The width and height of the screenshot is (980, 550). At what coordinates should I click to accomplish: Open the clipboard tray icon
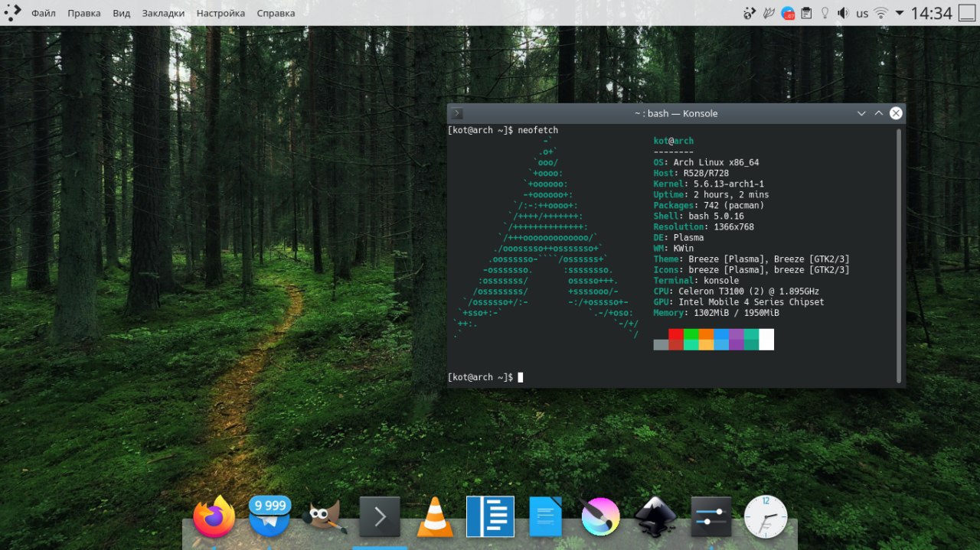point(806,13)
